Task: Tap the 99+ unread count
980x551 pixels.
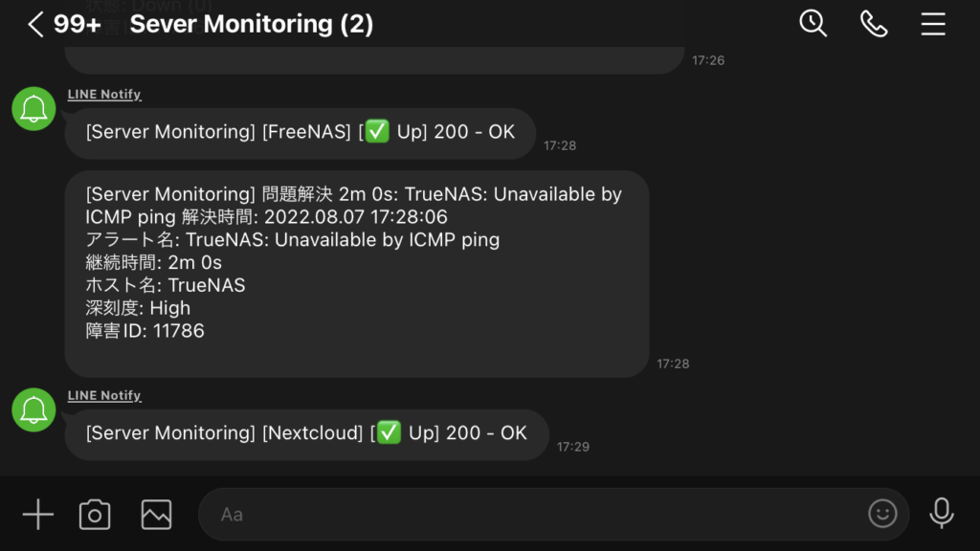Action: pos(77,24)
